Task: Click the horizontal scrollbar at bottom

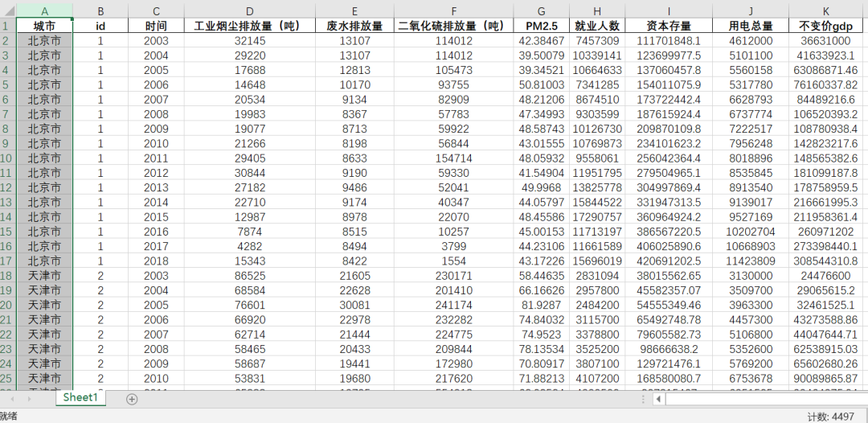Action: click(x=767, y=399)
